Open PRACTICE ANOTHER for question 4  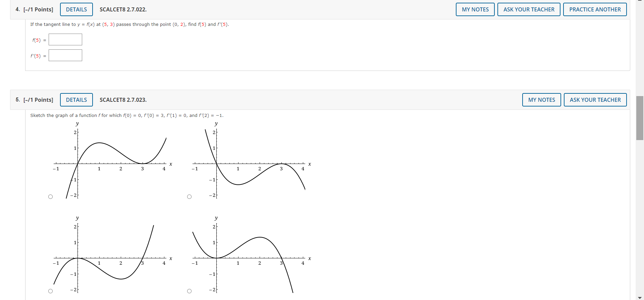click(x=595, y=9)
